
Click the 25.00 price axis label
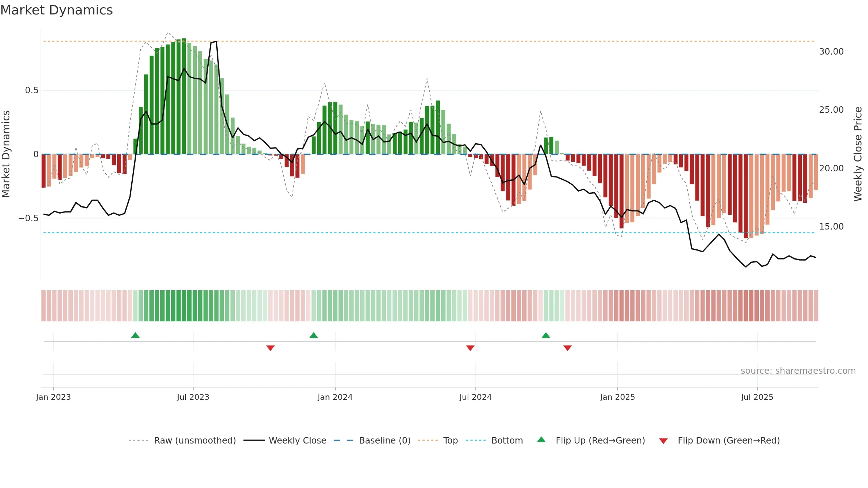pyautogui.click(x=831, y=110)
